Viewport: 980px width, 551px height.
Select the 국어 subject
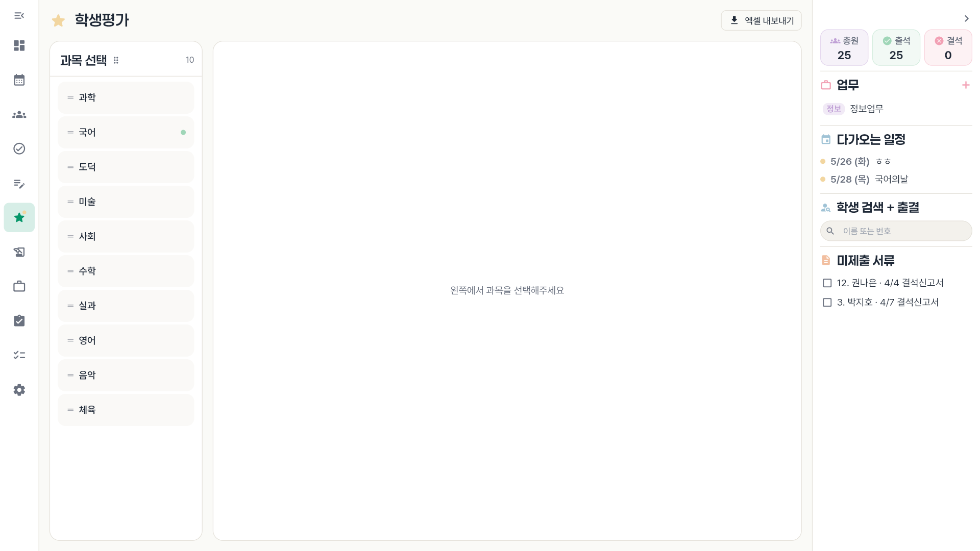126,132
